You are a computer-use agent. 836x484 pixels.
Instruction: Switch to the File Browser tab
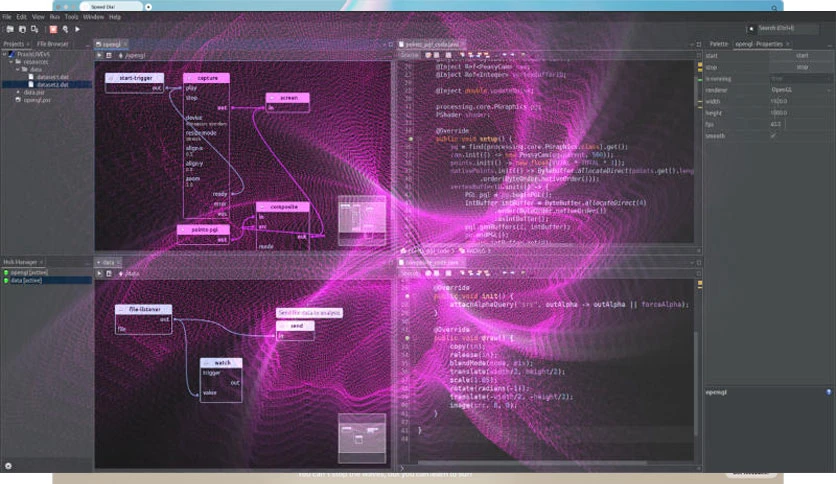52,44
